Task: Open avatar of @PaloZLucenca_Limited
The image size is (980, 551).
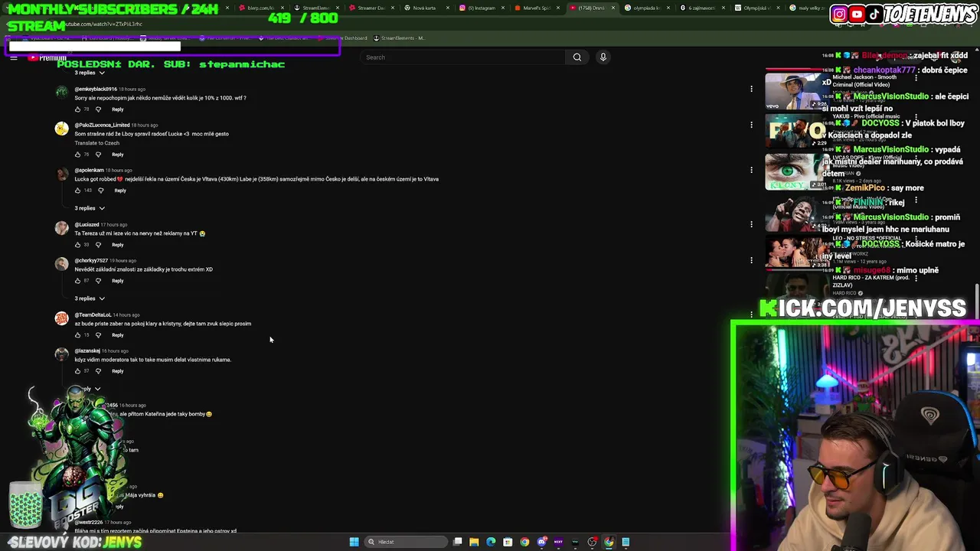Action: [61, 129]
